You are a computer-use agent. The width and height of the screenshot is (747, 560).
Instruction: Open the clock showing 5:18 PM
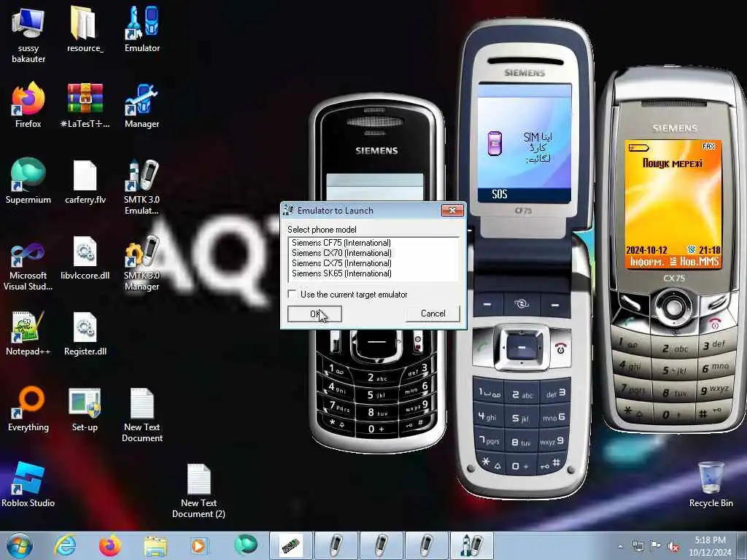point(710,545)
